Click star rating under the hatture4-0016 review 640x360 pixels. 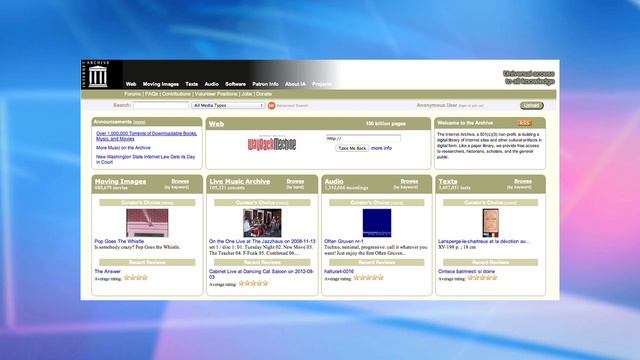click(x=369, y=278)
